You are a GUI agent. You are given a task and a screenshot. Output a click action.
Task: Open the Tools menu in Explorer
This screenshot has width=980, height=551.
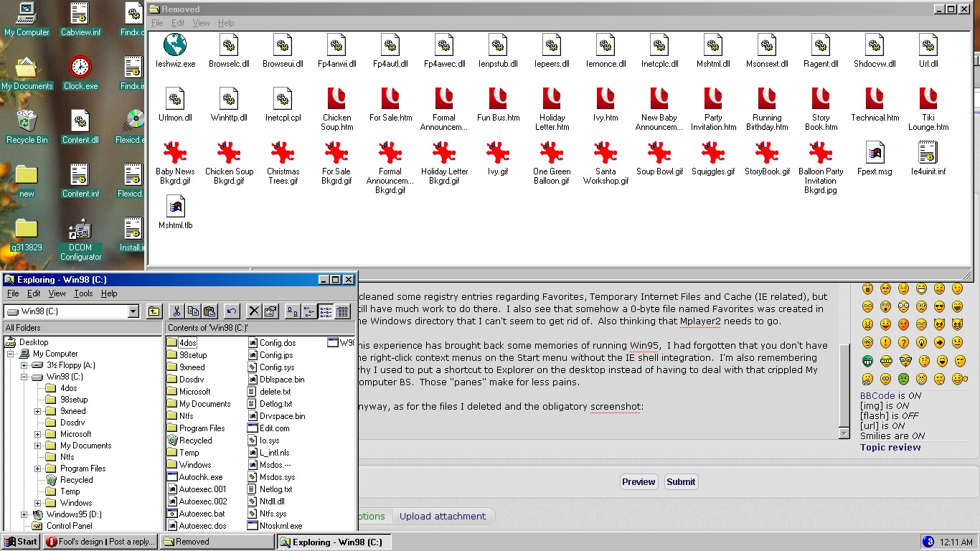[83, 293]
